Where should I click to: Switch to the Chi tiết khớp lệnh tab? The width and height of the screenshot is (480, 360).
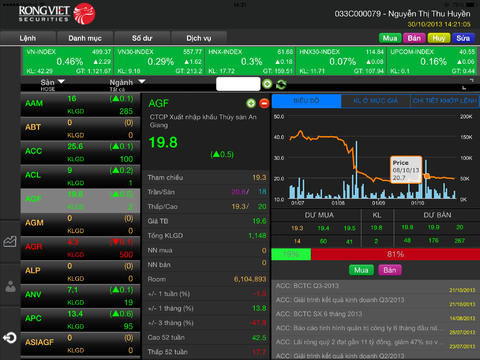pyautogui.click(x=445, y=101)
